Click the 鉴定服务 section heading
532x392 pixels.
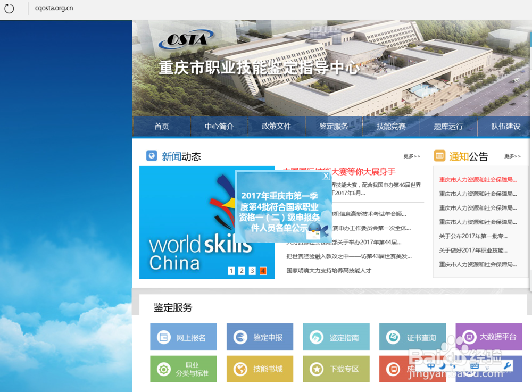(x=173, y=307)
